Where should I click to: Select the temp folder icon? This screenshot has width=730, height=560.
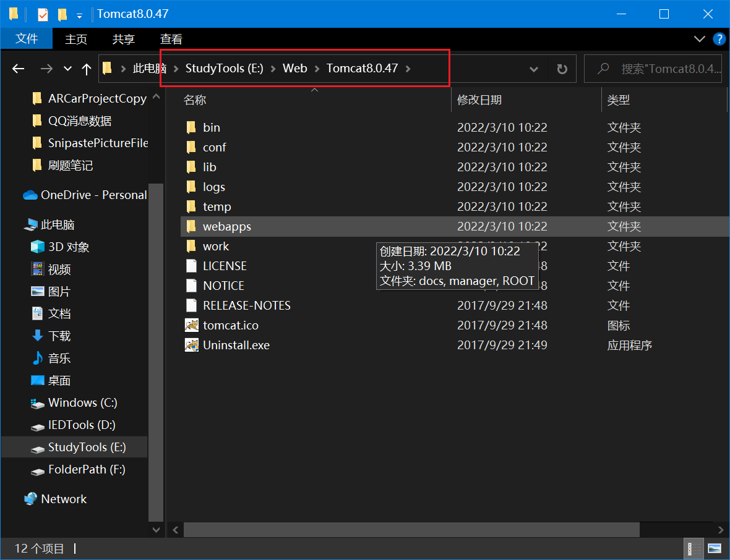coord(191,206)
